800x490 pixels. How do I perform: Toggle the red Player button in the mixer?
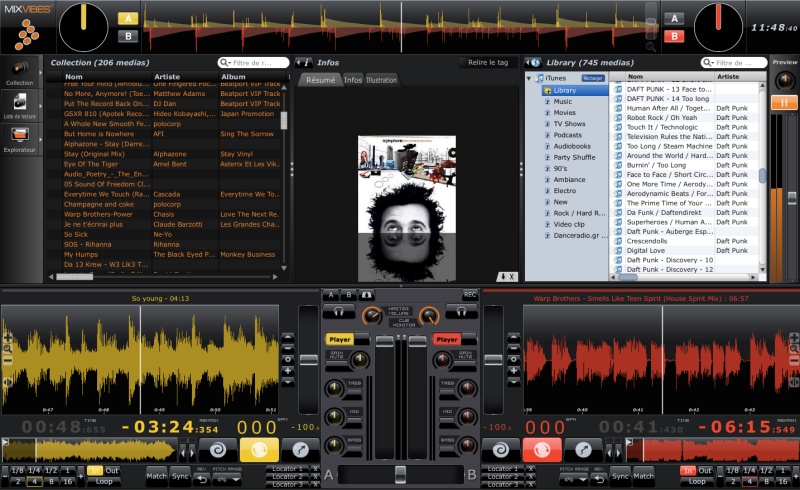tap(447, 339)
